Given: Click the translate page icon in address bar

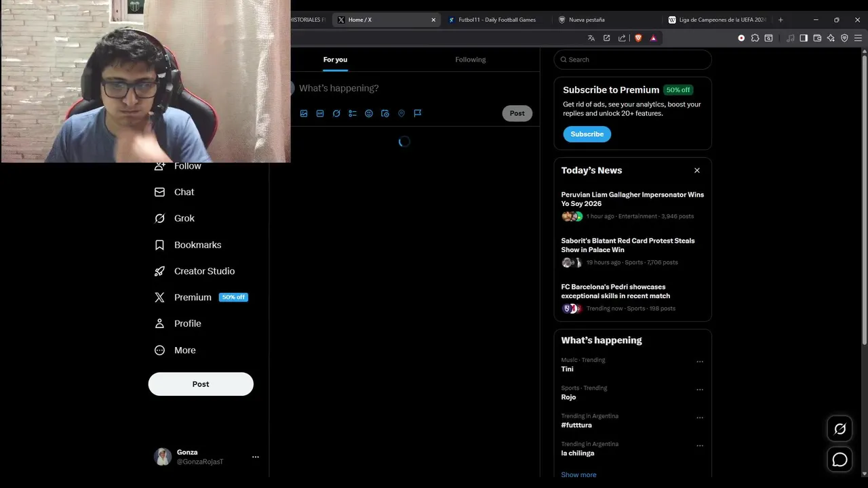Looking at the screenshot, I should pyautogui.click(x=591, y=38).
